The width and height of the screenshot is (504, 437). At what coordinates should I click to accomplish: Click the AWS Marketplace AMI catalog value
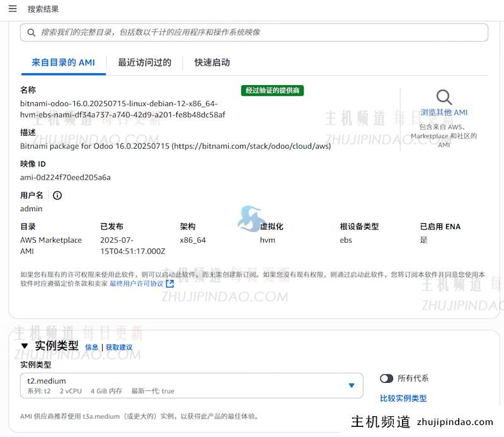click(x=51, y=245)
